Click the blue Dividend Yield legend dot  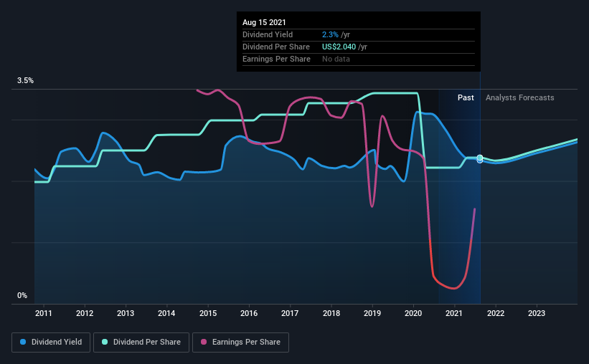[23, 342]
